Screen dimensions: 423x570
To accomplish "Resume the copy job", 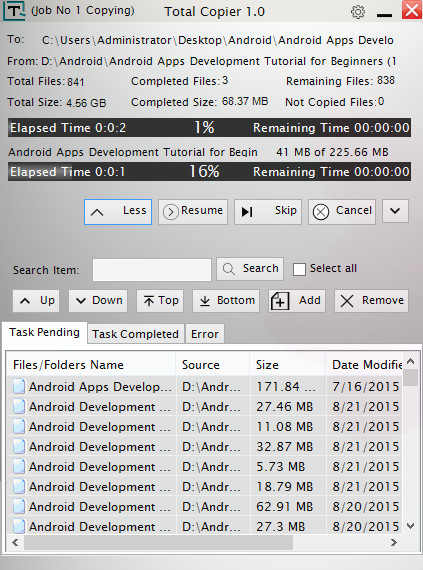I will pos(193,212).
